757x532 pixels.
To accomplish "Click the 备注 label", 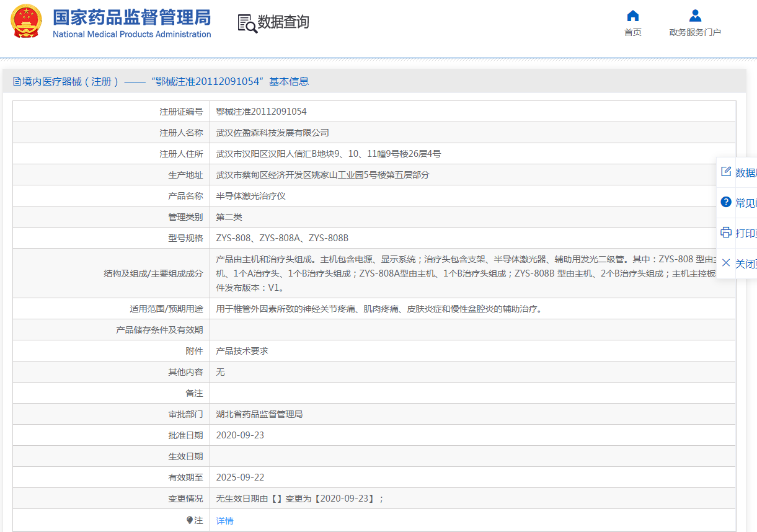I will 194,393.
